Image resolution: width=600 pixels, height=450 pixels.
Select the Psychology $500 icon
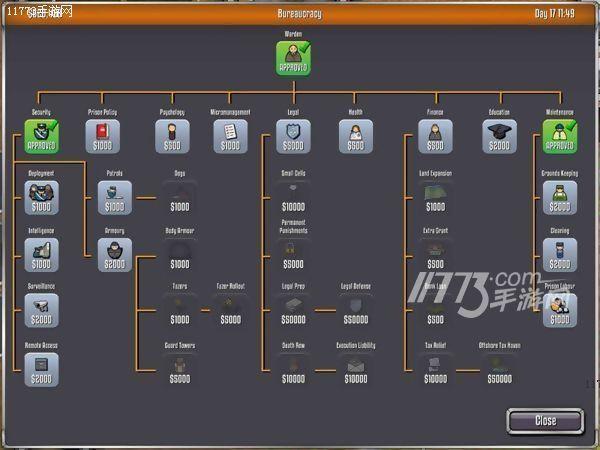(x=172, y=136)
